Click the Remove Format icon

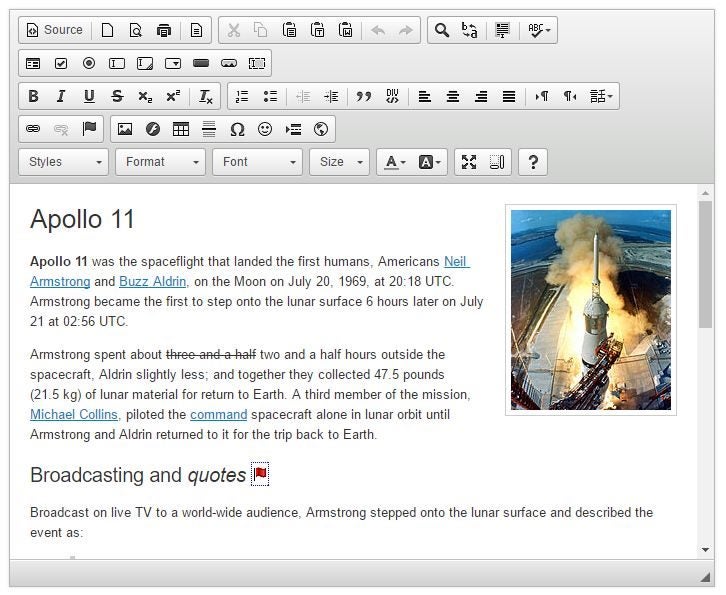(206, 96)
